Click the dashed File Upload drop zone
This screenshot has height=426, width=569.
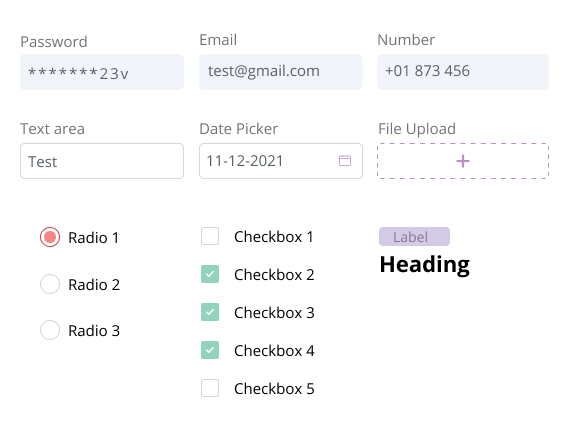pos(463,161)
